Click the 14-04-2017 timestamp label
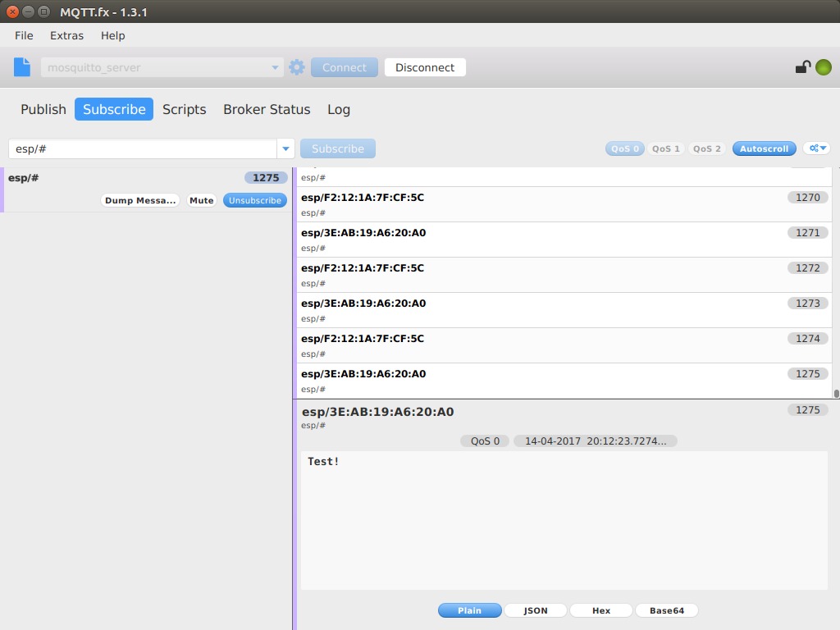The height and width of the screenshot is (630, 840). (596, 441)
